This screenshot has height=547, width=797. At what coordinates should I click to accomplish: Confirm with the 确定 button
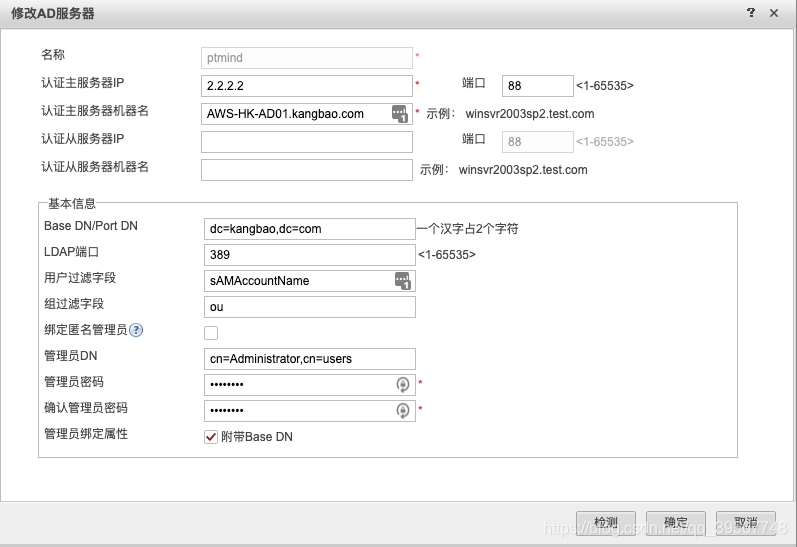click(x=676, y=523)
